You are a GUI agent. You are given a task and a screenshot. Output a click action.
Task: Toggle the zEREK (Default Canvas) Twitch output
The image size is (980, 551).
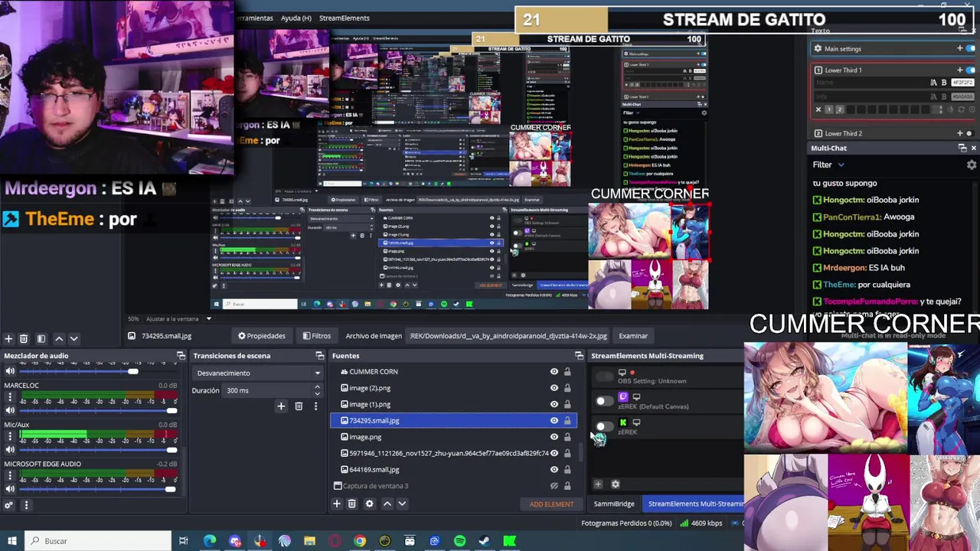[604, 401]
